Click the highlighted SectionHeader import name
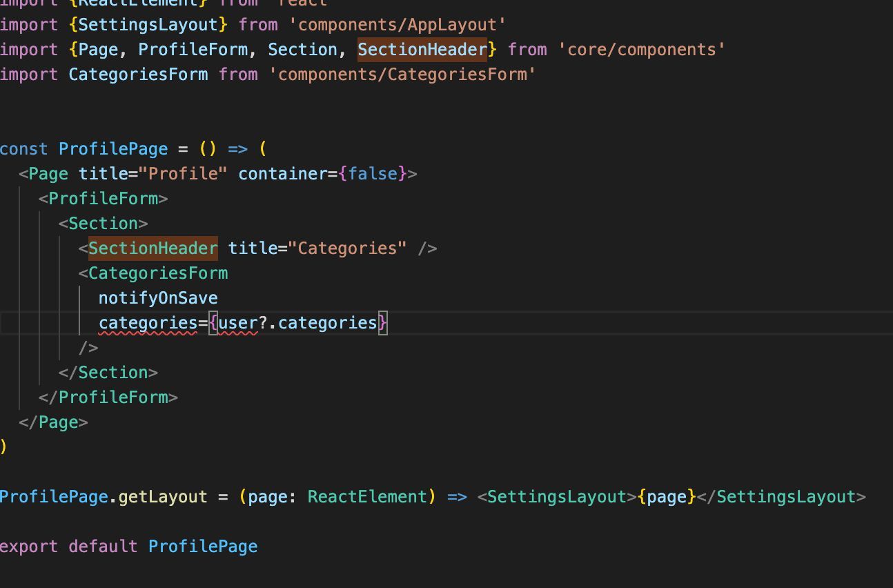The height and width of the screenshot is (588, 893). coord(422,50)
